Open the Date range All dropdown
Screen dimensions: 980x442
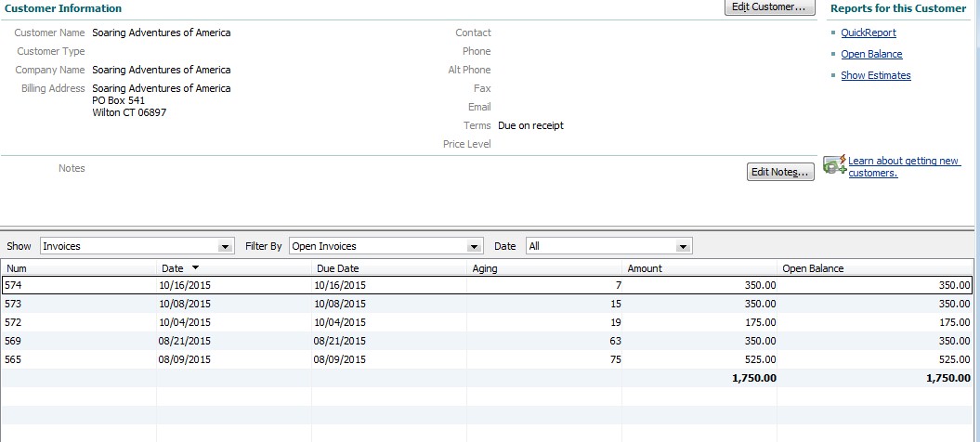[x=684, y=247]
